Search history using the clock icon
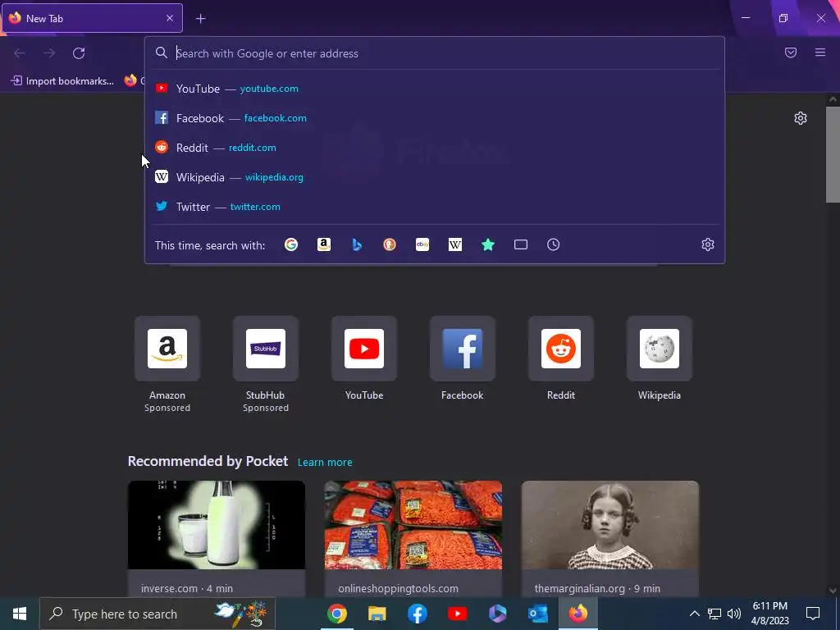This screenshot has height=630, width=840. [554, 244]
